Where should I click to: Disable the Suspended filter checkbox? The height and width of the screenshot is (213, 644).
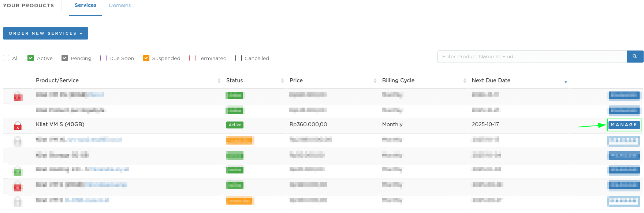click(x=146, y=58)
